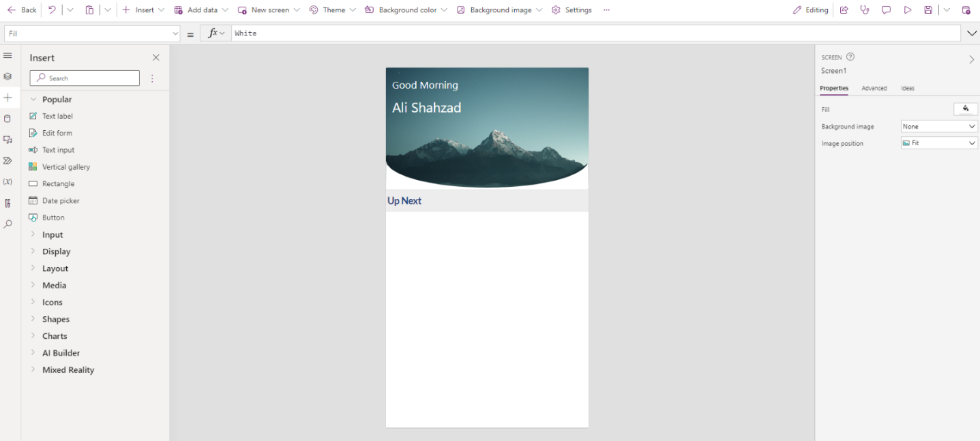
Task: Expand the Icons category
Action: pos(52,303)
